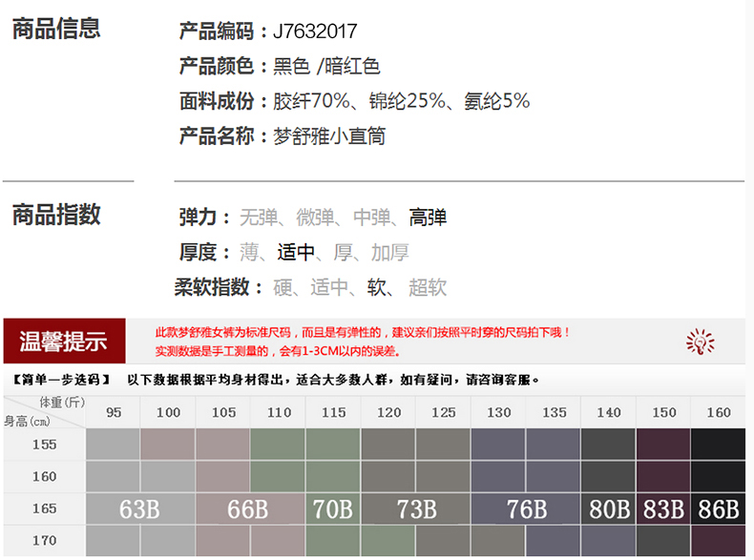Click the 产品编码 label
Screen dimensions: 754x560
pyautogui.click(x=217, y=31)
